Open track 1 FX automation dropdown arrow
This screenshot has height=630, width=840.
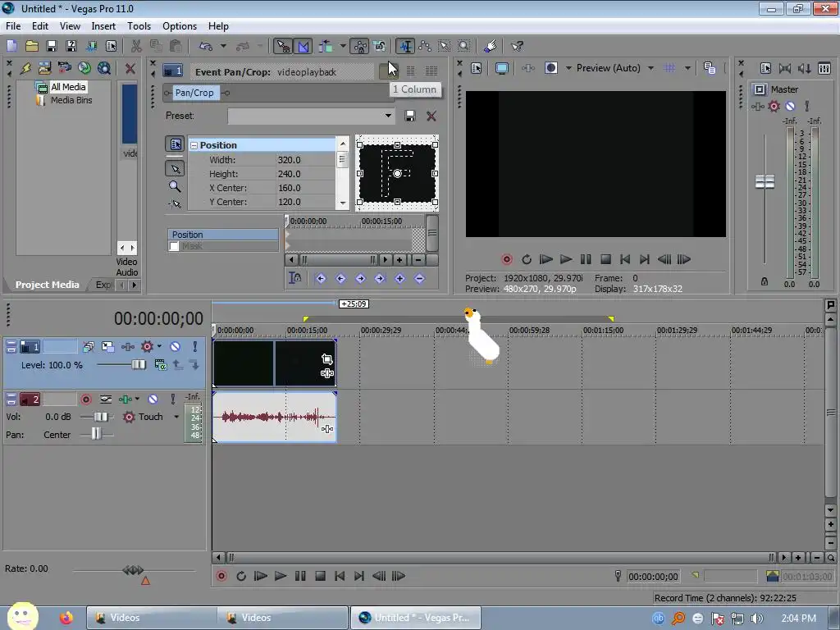click(159, 347)
